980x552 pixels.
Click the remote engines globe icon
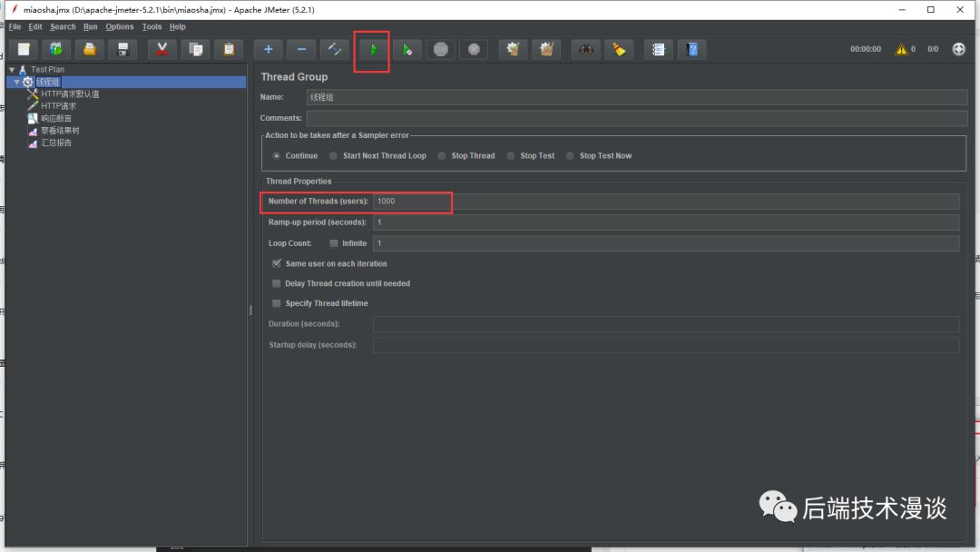click(958, 49)
